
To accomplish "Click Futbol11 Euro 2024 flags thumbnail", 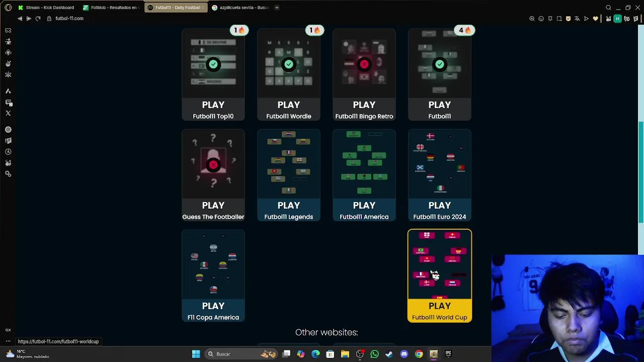I will [440, 164].
